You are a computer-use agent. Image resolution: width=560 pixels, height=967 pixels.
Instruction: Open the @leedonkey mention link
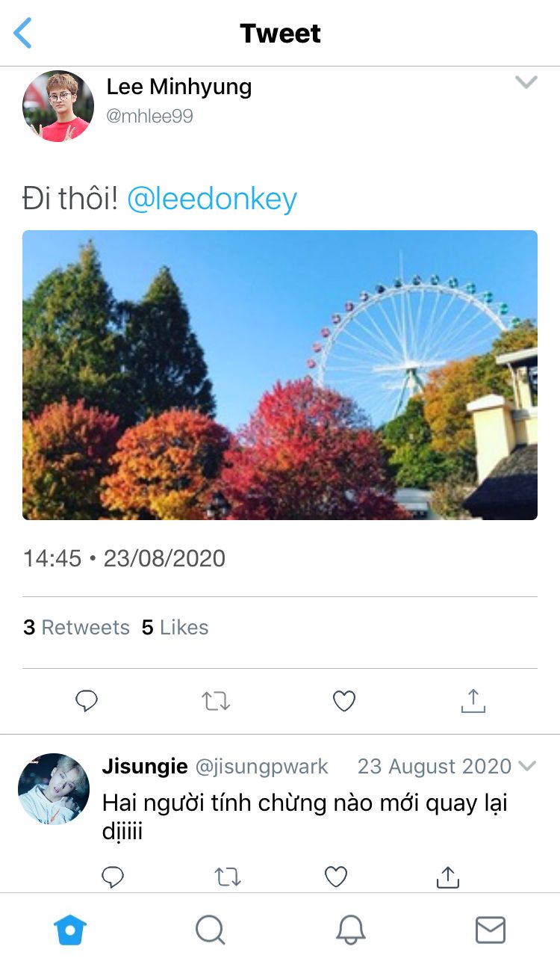coord(212,199)
